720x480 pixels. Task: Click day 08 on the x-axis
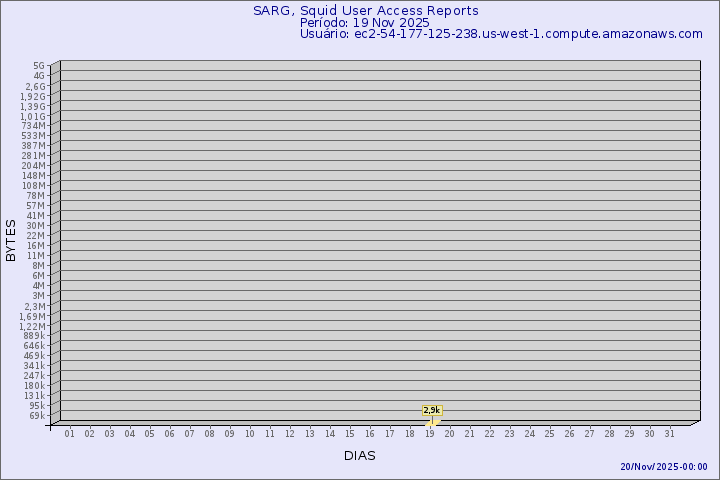pos(209,434)
